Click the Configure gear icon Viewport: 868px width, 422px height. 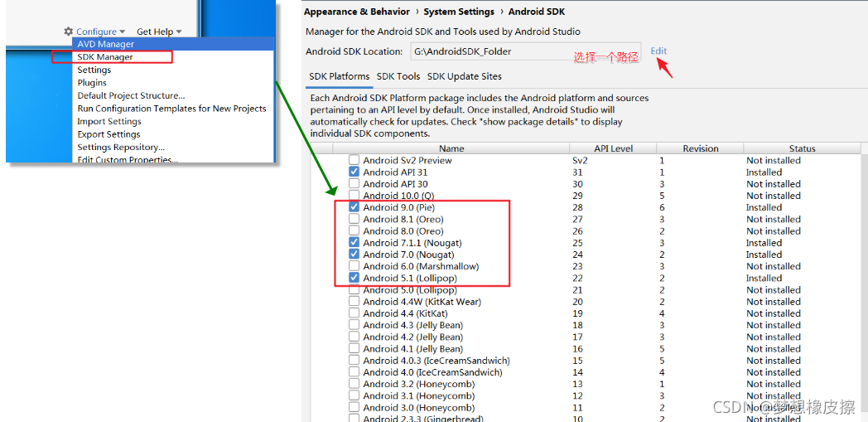[68, 32]
